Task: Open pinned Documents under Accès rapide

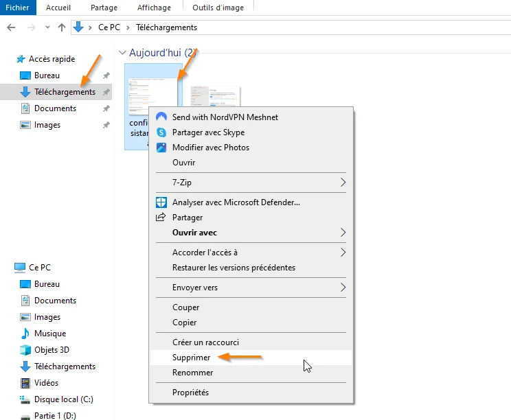Action: click(x=55, y=108)
